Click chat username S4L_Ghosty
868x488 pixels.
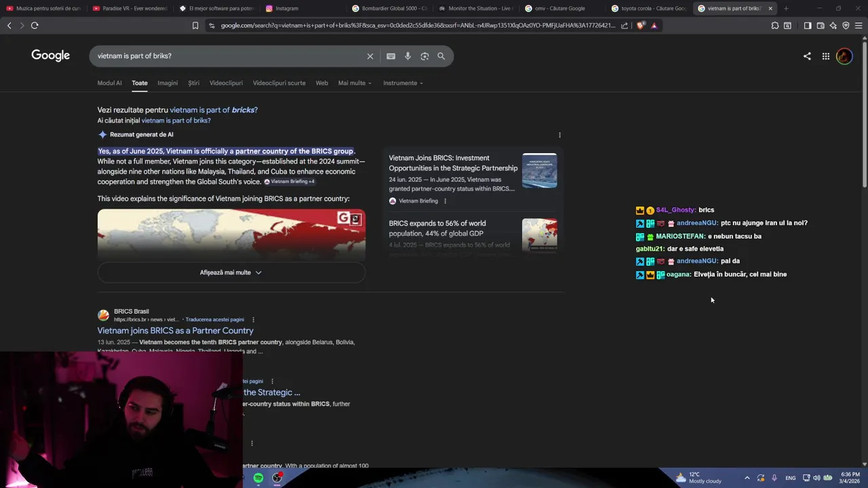tap(675, 210)
